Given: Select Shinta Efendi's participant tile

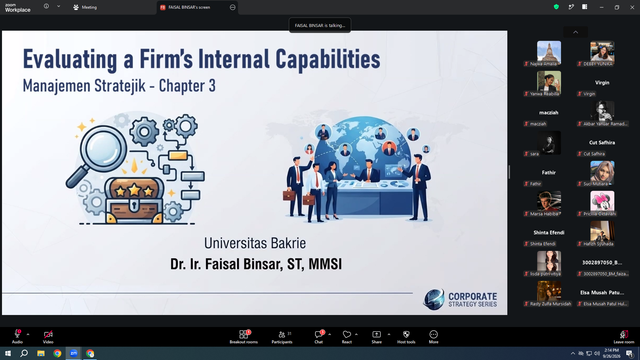Looking at the screenshot, I should pyautogui.click(x=549, y=233).
